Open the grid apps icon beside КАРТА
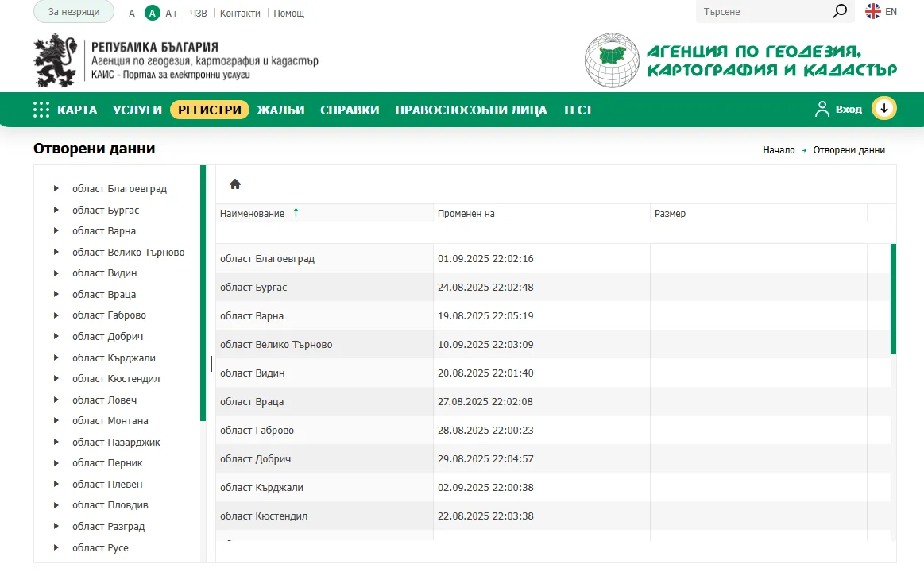Image resolution: width=924 pixels, height=576 pixels. pos(41,110)
